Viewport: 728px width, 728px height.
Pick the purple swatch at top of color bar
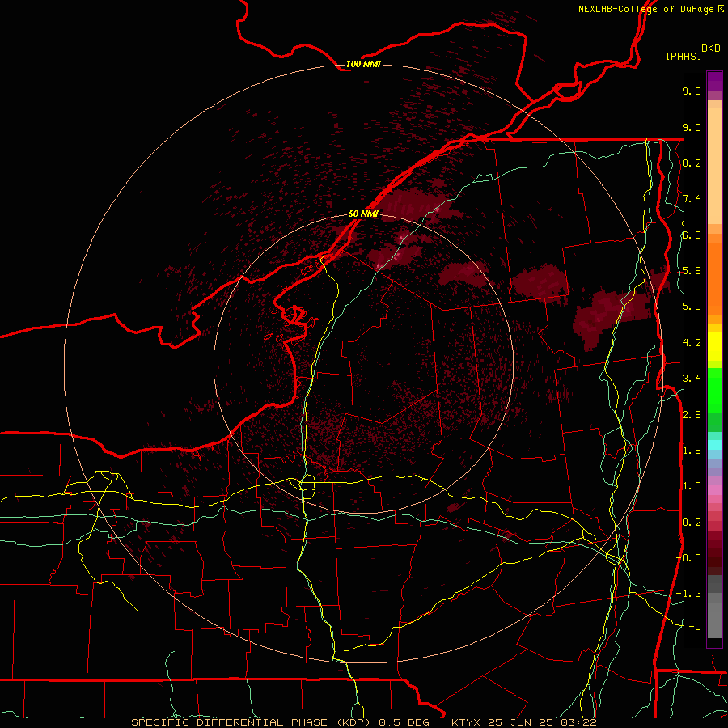tap(714, 81)
